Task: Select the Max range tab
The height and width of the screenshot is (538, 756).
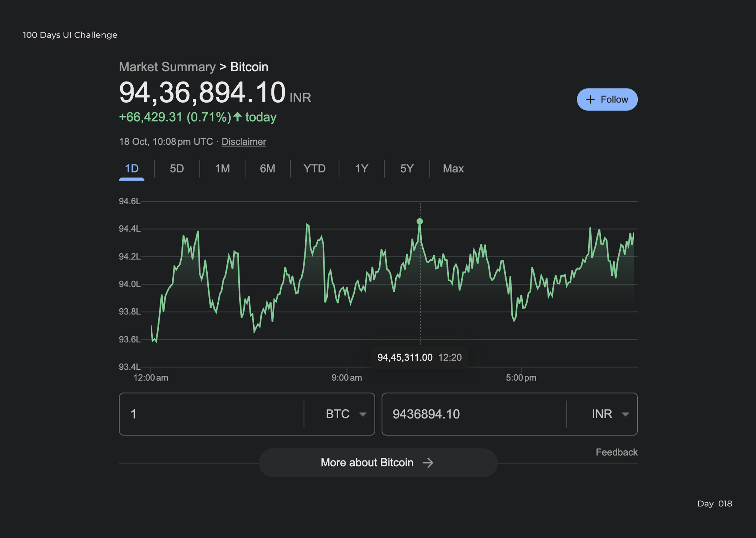Action: tap(453, 169)
